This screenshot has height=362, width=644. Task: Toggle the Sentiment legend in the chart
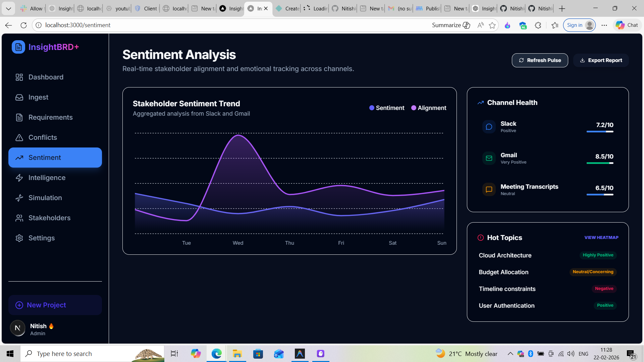(386, 108)
